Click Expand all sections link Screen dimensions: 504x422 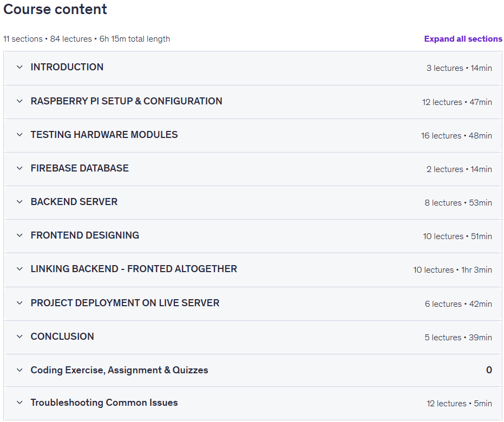[x=463, y=39]
